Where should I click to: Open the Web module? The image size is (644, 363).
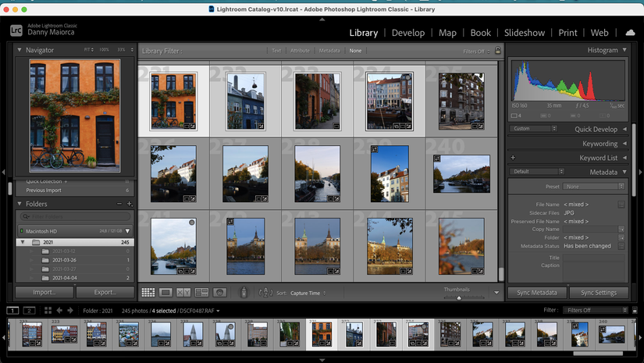click(x=600, y=33)
